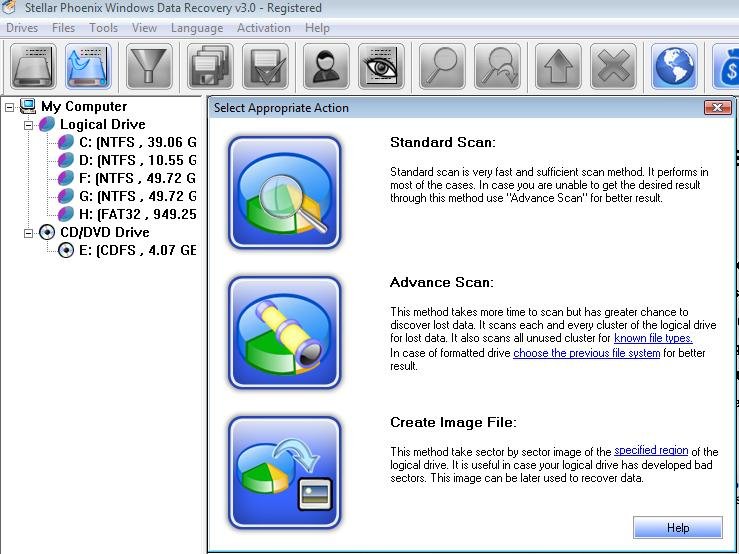Select the CD/DVD Drive tree label
The image size is (739, 554).
click(105, 232)
